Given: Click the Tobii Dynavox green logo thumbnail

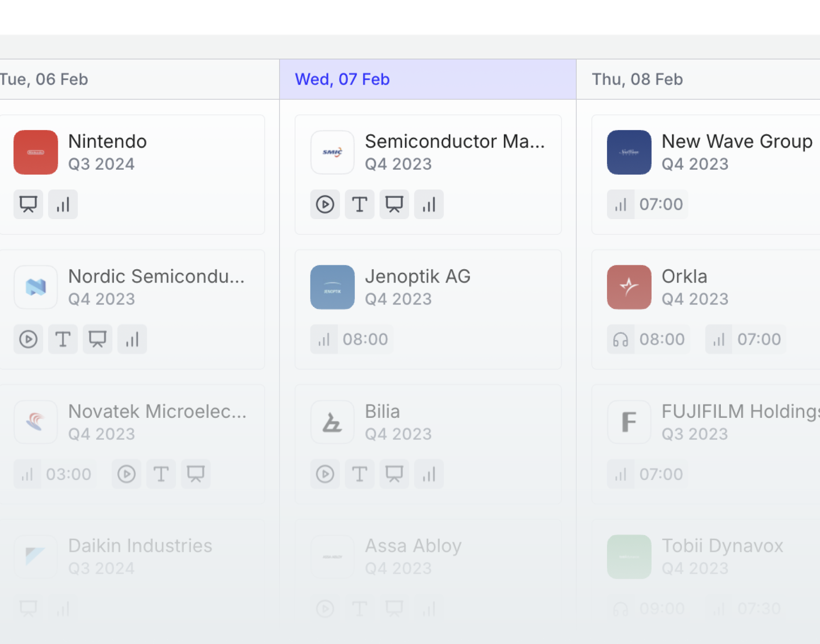Looking at the screenshot, I should coord(629,557).
